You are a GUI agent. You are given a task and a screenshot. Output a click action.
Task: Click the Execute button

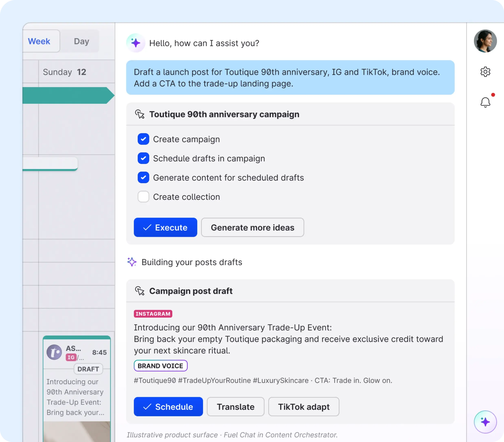point(165,227)
